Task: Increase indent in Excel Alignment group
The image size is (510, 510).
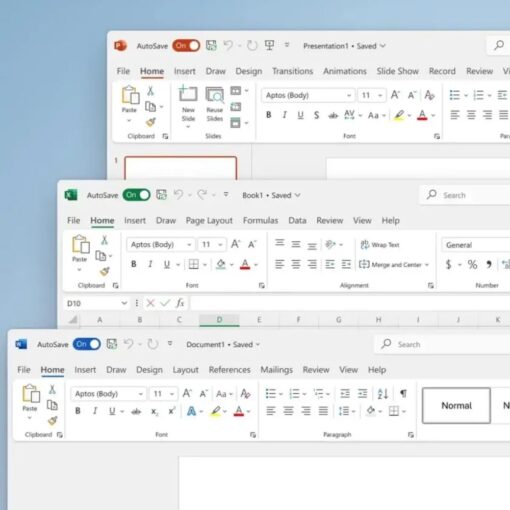Action: point(346,264)
